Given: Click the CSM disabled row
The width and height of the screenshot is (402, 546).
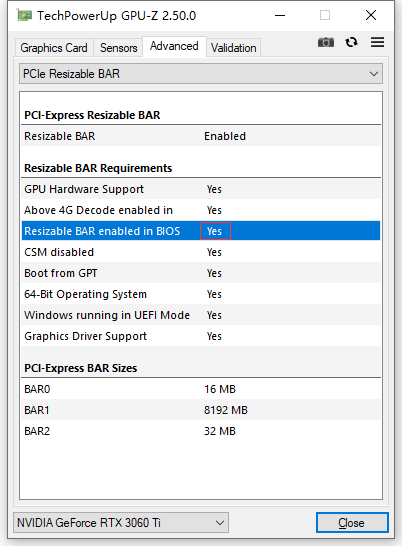Looking at the screenshot, I should (201, 252).
